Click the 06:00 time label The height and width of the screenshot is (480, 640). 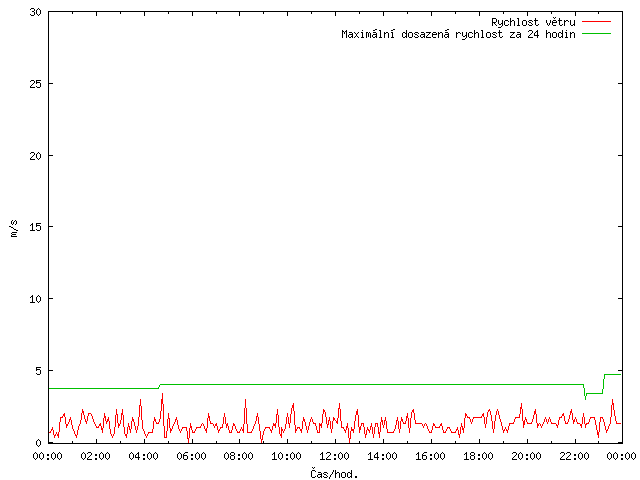coord(191,456)
